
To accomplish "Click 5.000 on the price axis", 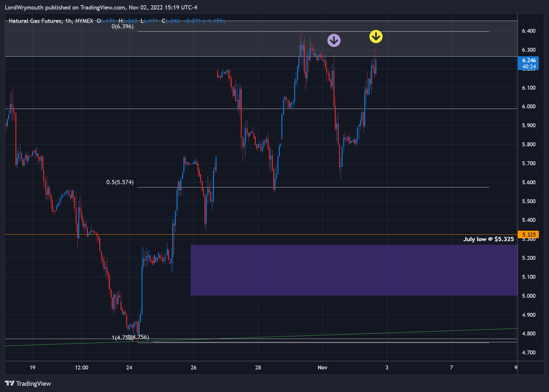I will [529, 296].
